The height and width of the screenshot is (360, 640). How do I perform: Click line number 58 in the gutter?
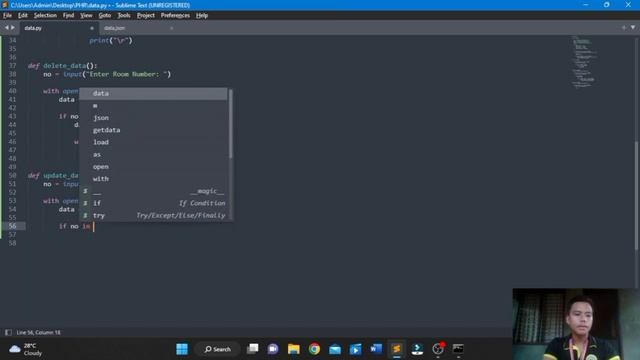coord(13,243)
